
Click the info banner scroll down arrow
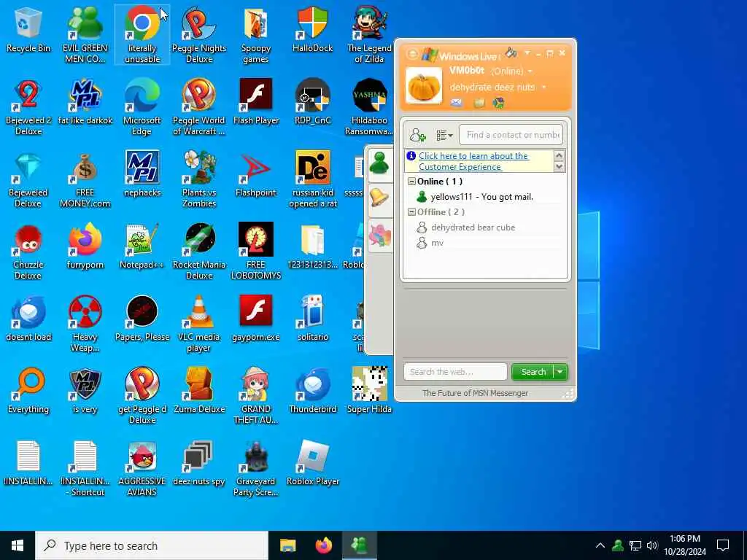tap(560, 167)
